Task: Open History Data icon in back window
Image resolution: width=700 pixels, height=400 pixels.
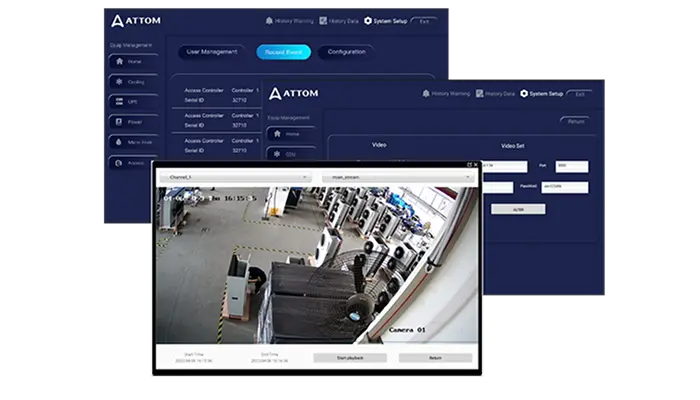Action: click(x=324, y=20)
